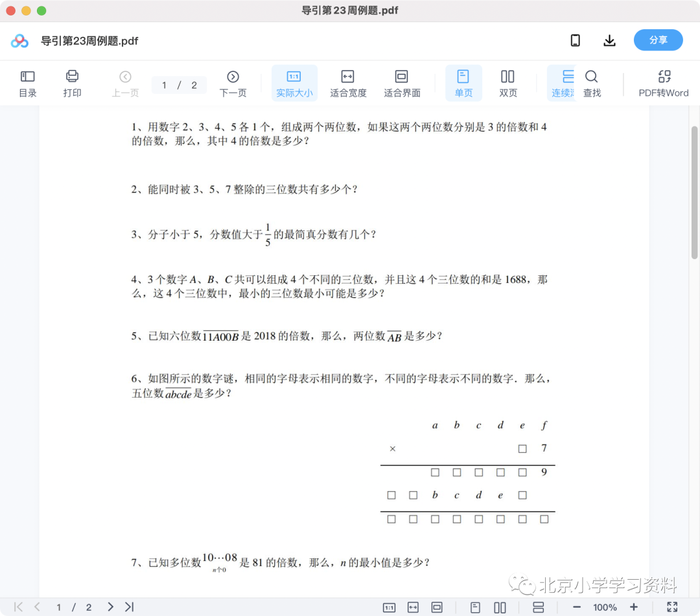Go to previous page (上一页)
The height and width of the screenshot is (616, 700).
pos(126,84)
